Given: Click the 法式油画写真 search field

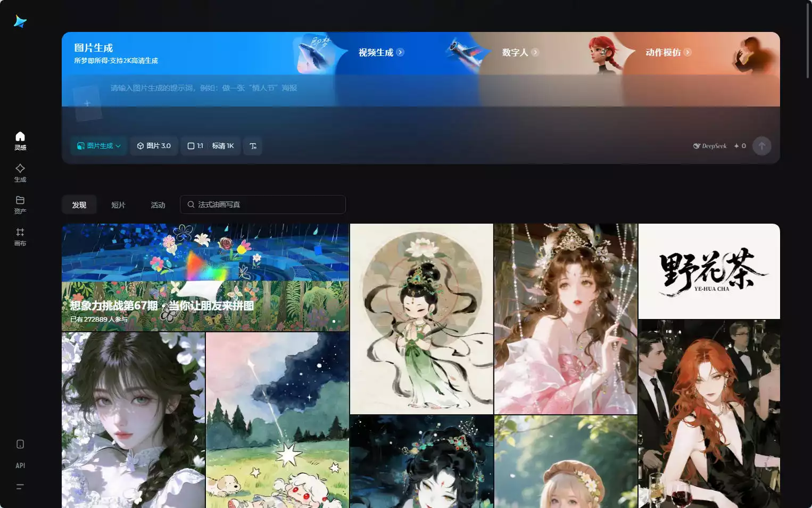Looking at the screenshot, I should (x=262, y=204).
